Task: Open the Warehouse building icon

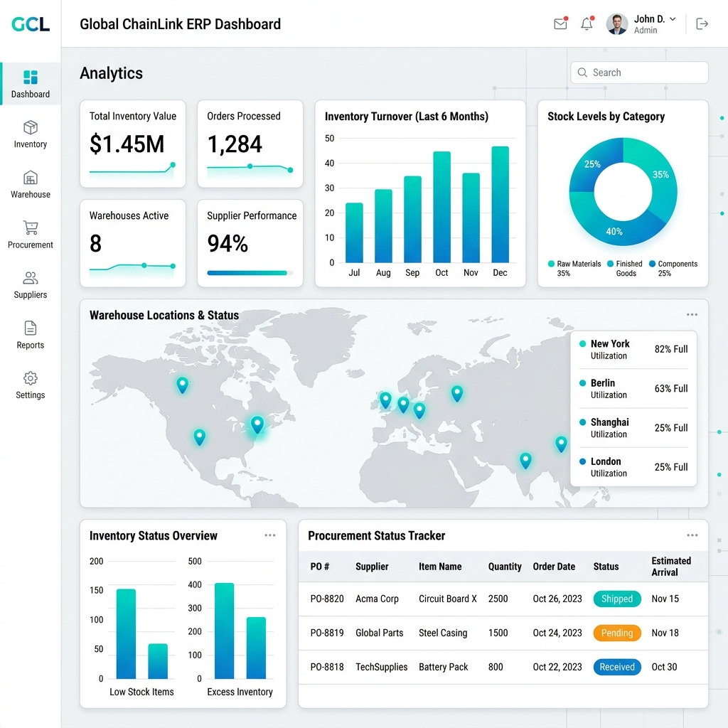Action: (x=31, y=177)
